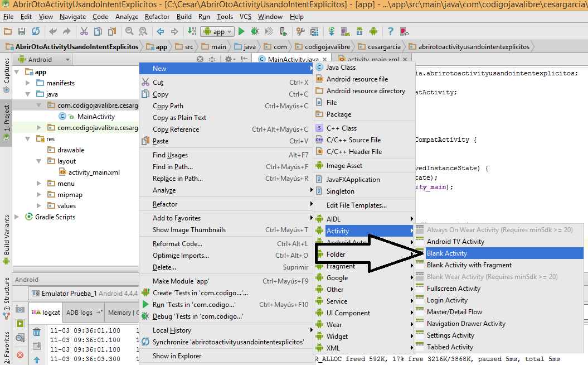Image resolution: width=588 pixels, height=365 pixels.
Task: Click the Scroll from Source target icon
Action: [x=200, y=59]
